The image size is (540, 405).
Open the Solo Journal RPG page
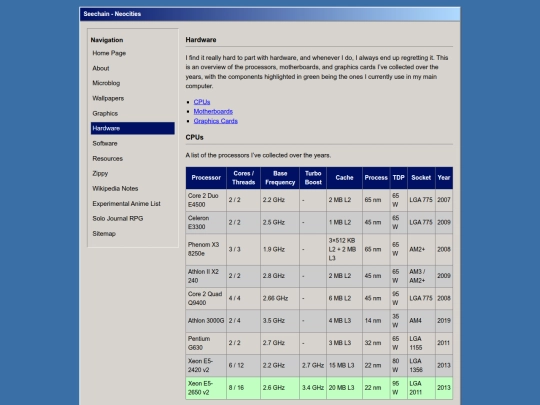(x=133, y=218)
